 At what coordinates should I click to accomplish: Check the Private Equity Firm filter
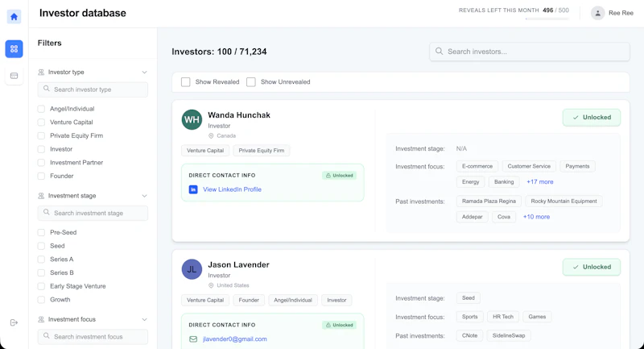coord(41,135)
